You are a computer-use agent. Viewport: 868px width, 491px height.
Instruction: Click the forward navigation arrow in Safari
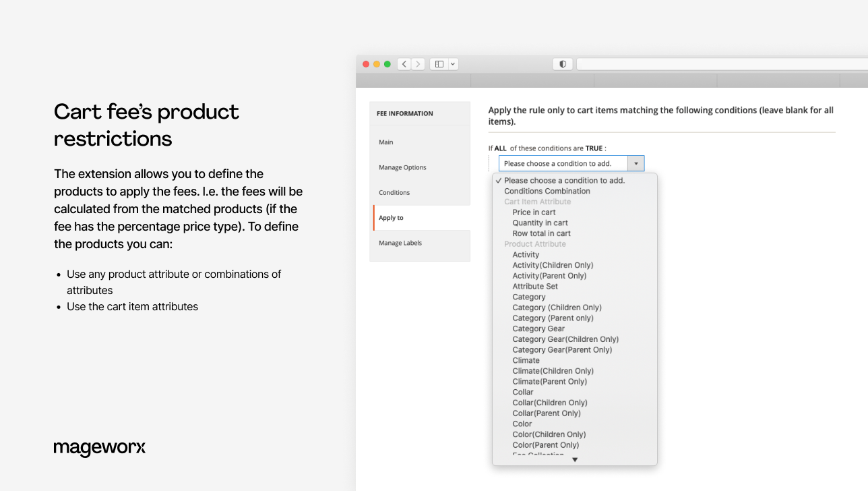coord(418,63)
